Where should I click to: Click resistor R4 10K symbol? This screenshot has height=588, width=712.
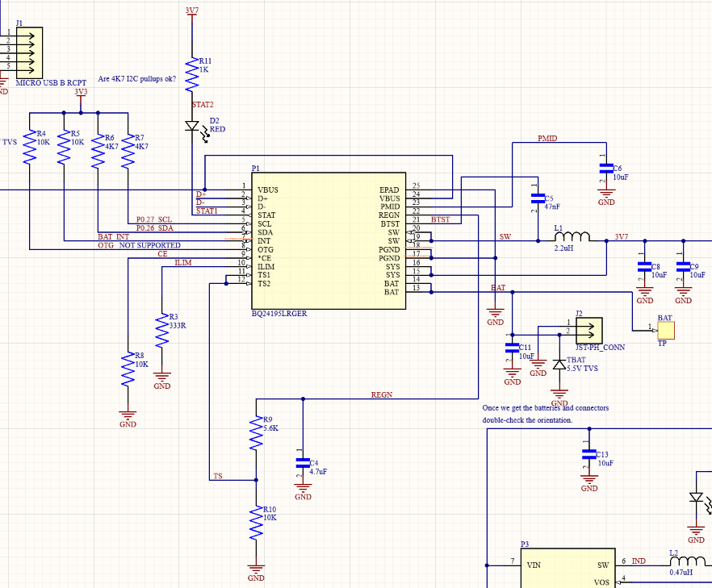point(30,147)
